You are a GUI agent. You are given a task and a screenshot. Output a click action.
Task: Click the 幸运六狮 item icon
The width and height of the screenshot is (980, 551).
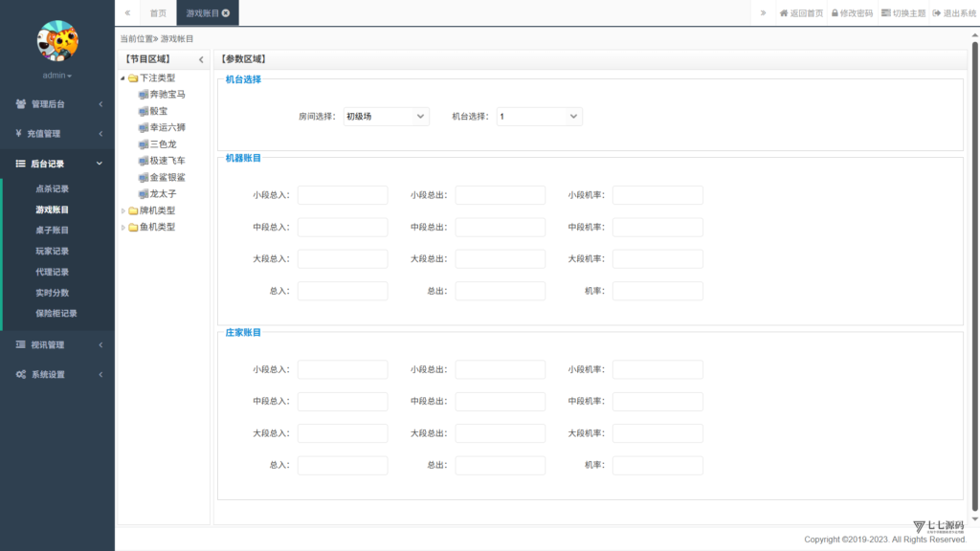click(x=144, y=127)
